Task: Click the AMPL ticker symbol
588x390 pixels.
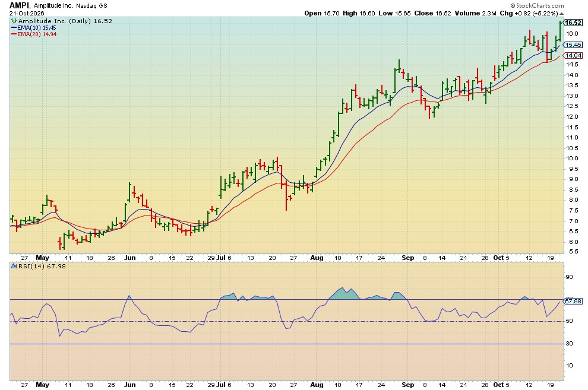Action: coord(20,5)
